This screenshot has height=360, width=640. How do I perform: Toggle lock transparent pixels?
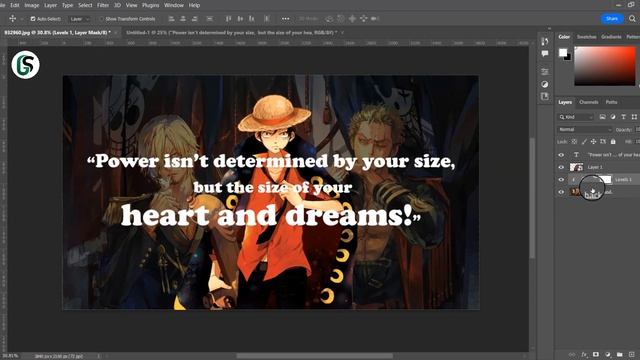(x=574, y=142)
